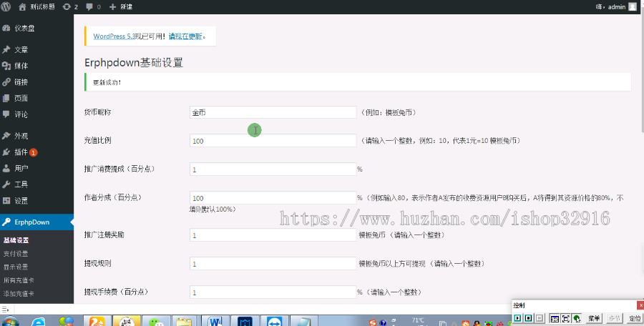Image resolution: width=644 pixels, height=326 pixels.
Task: Click the WordPress logo in admin bar
Action: coord(6,6)
